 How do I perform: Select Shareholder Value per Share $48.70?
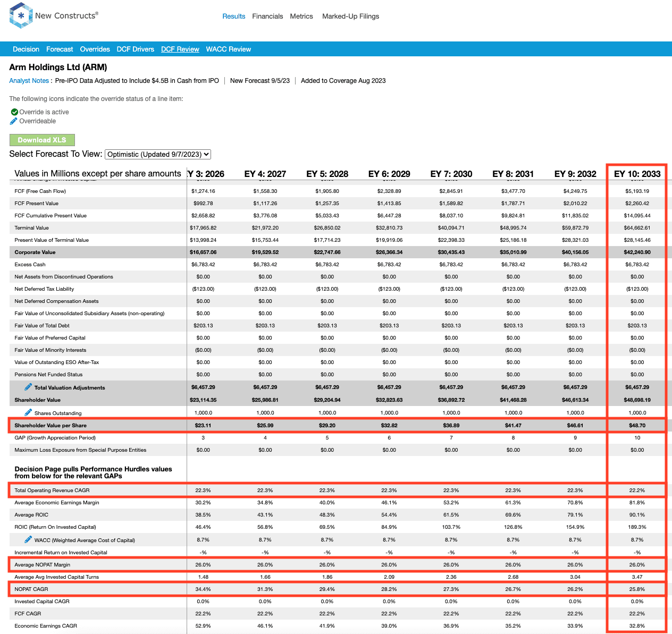[637, 425]
